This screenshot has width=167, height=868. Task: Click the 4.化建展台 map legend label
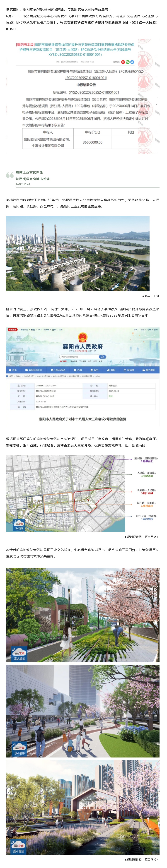coord(147,476)
